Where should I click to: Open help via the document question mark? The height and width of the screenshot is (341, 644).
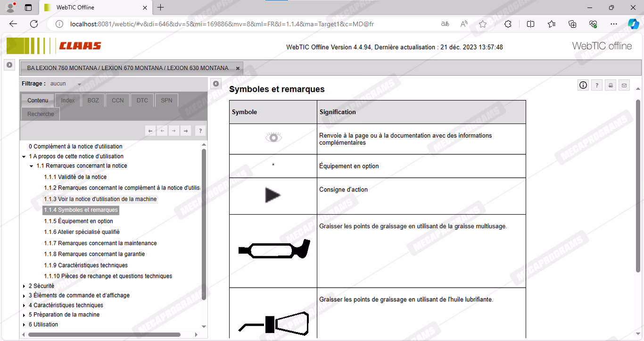coord(597,85)
